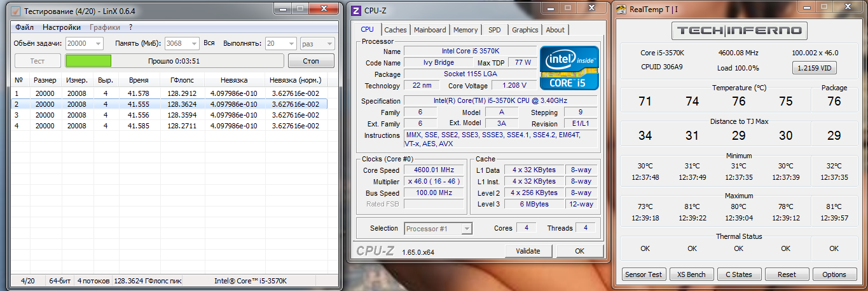Switch to the Memory tab in CPU-Z

coord(465,30)
